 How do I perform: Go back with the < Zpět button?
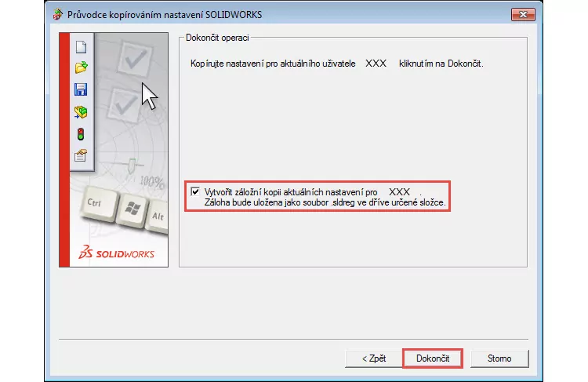(x=374, y=358)
